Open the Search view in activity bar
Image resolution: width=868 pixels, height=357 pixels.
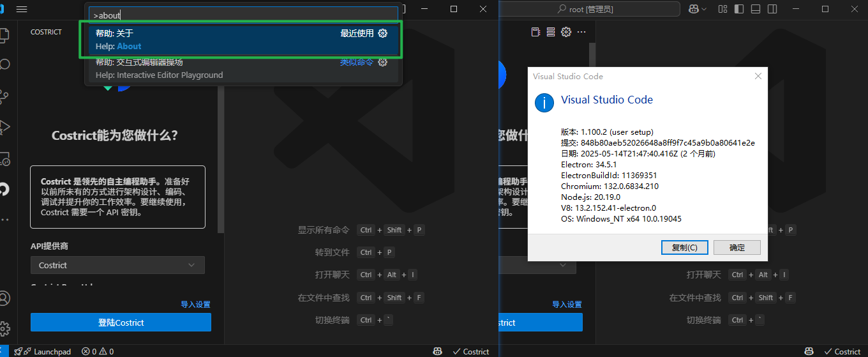coord(4,65)
